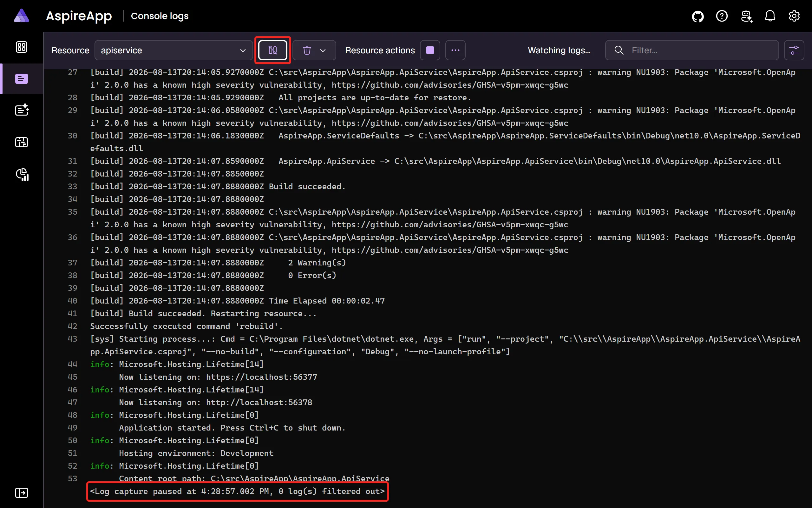This screenshot has width=812, height=508.
Task: Click the GitHub advisory link on line 36
Action: point(450,250)
